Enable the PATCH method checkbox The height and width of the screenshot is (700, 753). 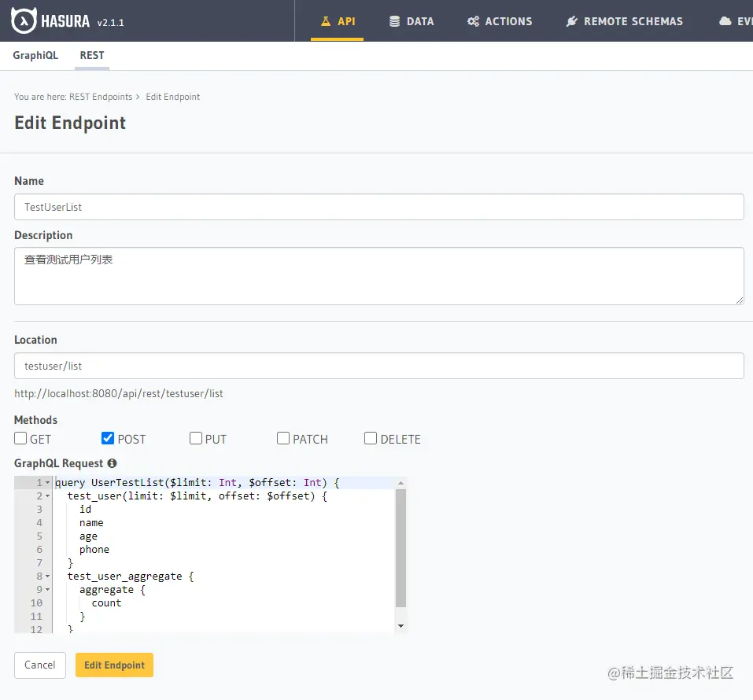pos(282,438)
